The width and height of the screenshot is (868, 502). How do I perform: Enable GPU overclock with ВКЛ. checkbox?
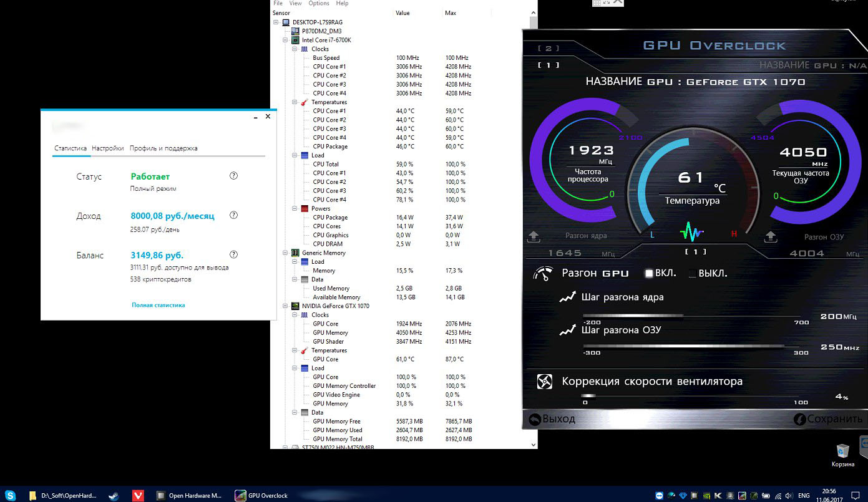click(x=649, y=273)
